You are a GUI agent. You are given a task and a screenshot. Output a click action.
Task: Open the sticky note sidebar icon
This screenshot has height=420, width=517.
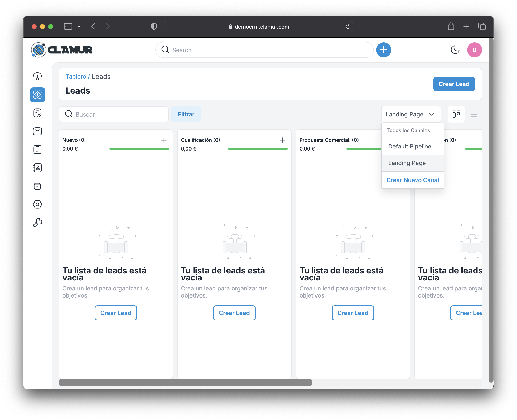pos(37,113)
